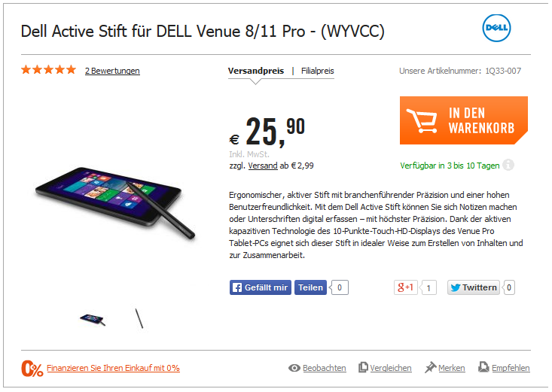Screen dimensions: 552x392
Task: Click the Vergleichen pages icon
Action: [x=363, y=367]
